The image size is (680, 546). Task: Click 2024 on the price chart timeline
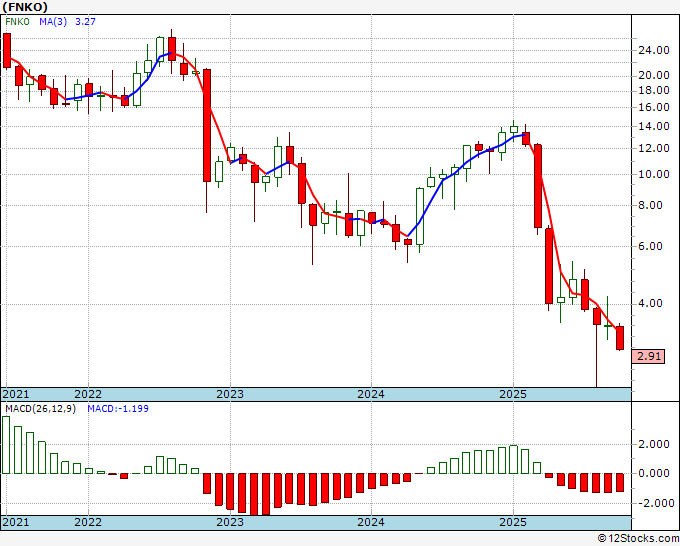[x=371, y=394]
